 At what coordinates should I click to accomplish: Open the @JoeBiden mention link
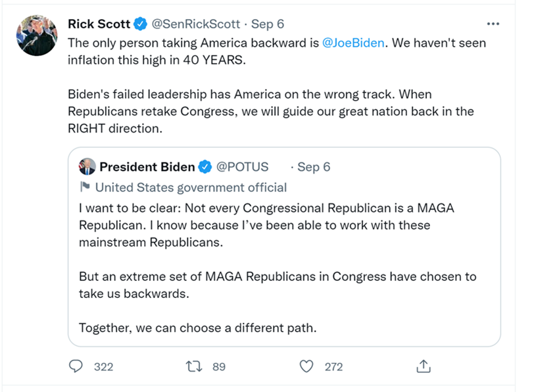point(354,43)
